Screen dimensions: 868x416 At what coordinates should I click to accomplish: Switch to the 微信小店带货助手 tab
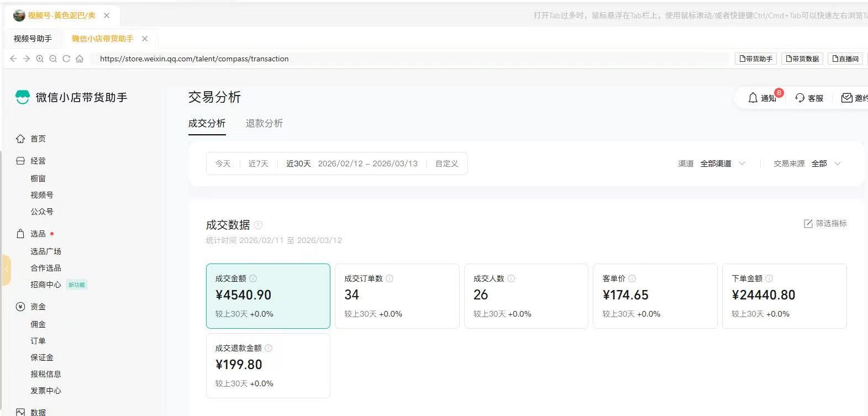coord(102,39)
